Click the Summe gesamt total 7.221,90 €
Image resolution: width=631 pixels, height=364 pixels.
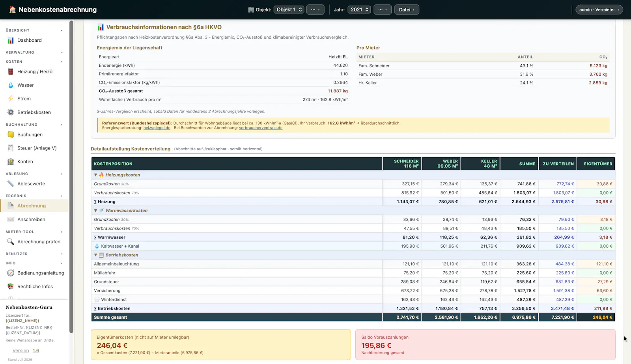[562, 317]
